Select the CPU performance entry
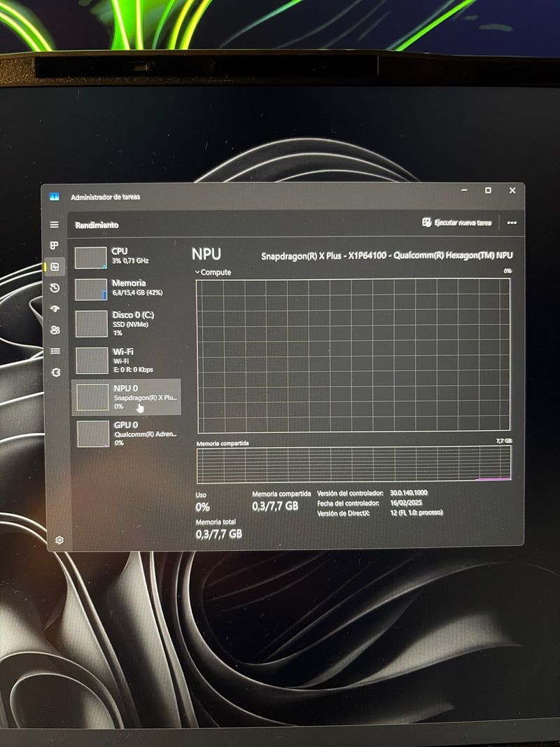The height and width of the screenshot is (747, 560). (x=126, y=257)
